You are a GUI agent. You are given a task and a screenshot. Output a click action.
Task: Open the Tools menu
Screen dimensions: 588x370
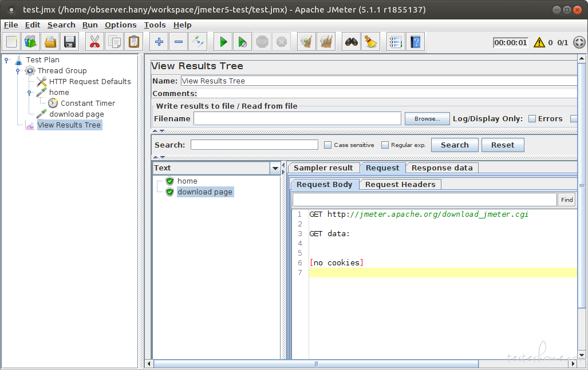pos(155,25)
